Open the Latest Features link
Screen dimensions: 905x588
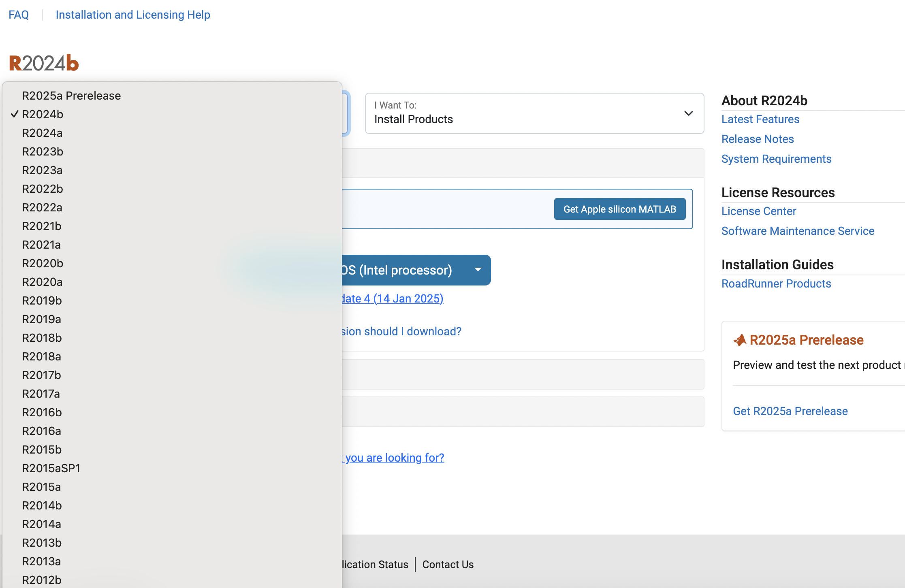pyautogui.click(x=760, y=119)
